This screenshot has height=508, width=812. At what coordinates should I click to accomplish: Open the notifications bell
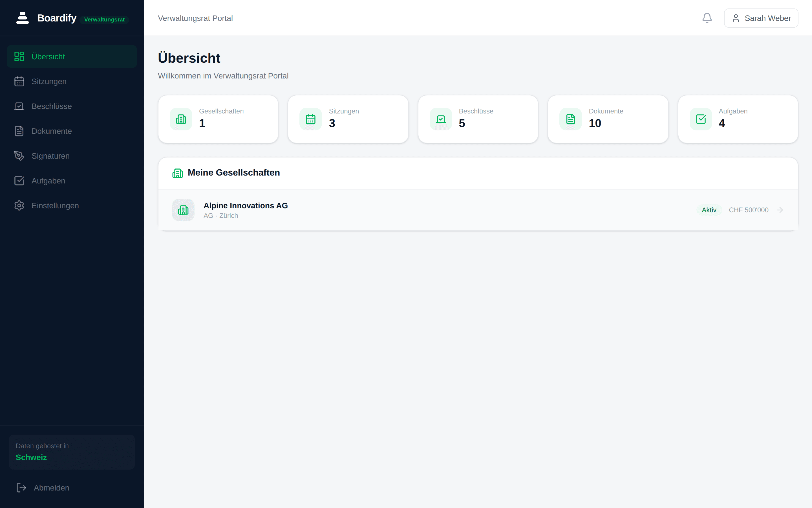tap(707, 18)
